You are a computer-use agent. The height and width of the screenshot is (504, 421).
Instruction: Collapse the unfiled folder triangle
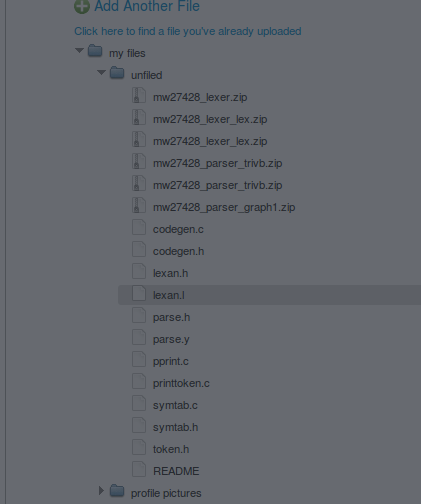pyautogui.click(x=101, y=72)
